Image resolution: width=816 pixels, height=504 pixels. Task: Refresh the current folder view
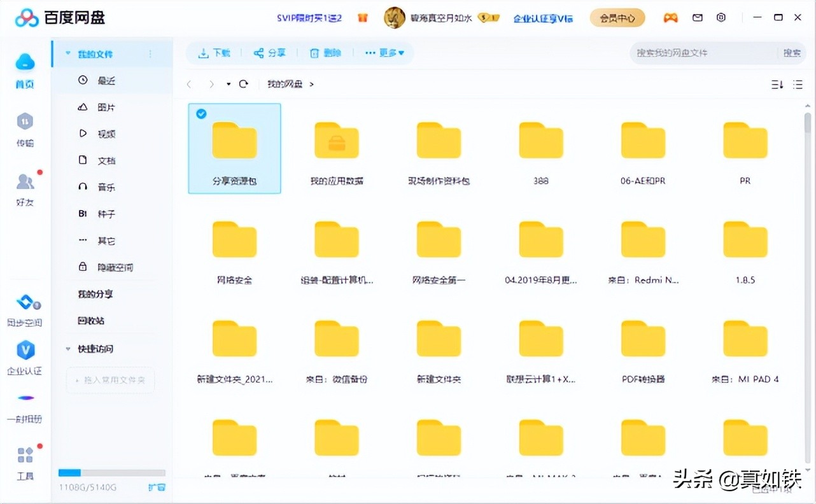pos(244,83)
